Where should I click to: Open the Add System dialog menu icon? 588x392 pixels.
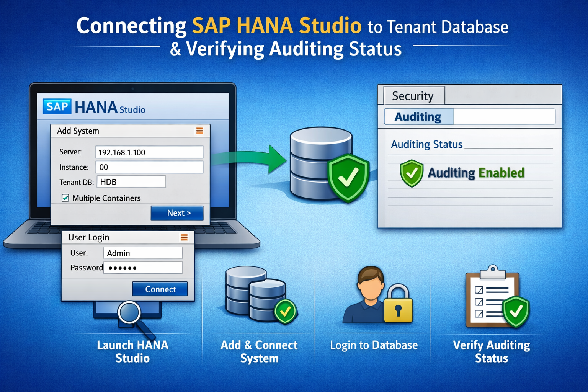[x=199, y=131]
